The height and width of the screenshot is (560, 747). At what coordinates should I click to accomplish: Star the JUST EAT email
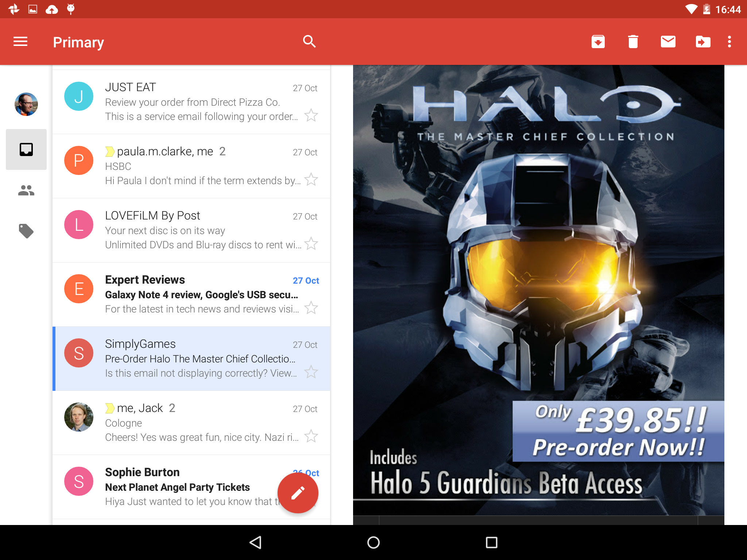311,115
